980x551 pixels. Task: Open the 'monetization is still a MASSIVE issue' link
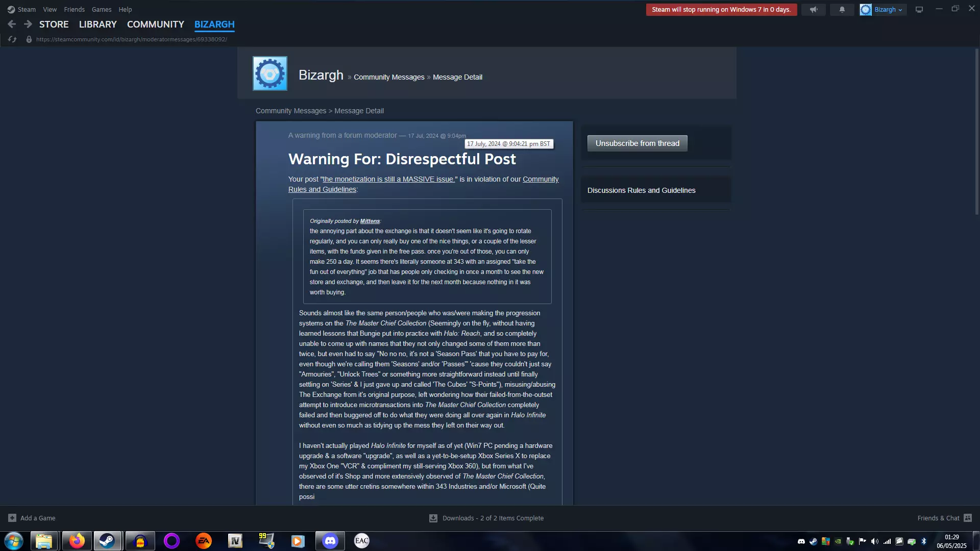[388, 179]
